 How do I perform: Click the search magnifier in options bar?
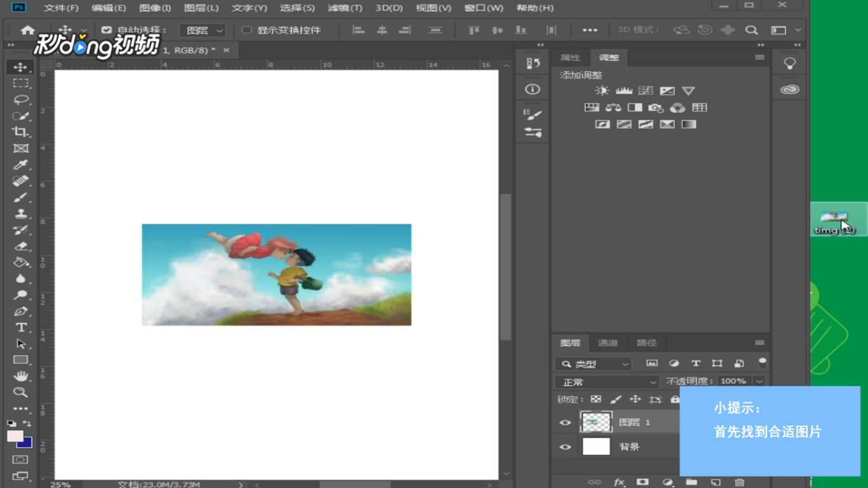[x=752, y=30]
